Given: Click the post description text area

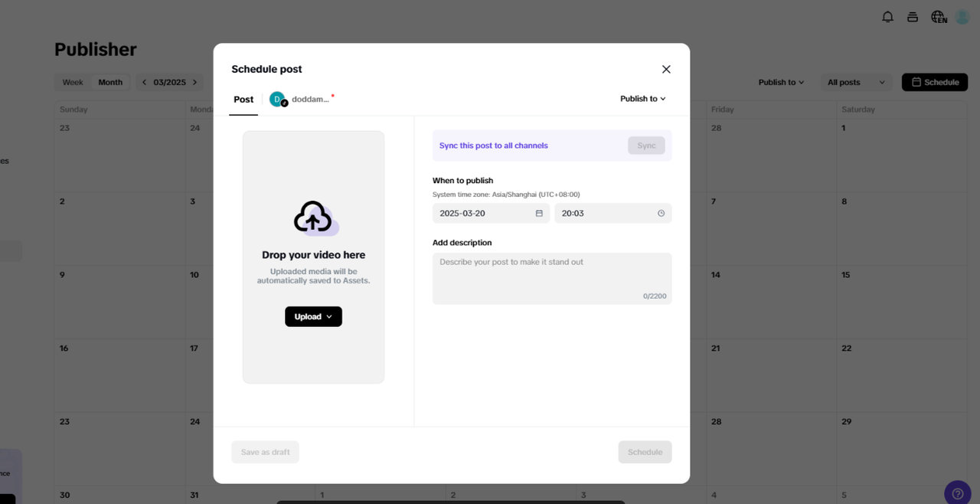Looking at the screenshot, I should (552, 277).
